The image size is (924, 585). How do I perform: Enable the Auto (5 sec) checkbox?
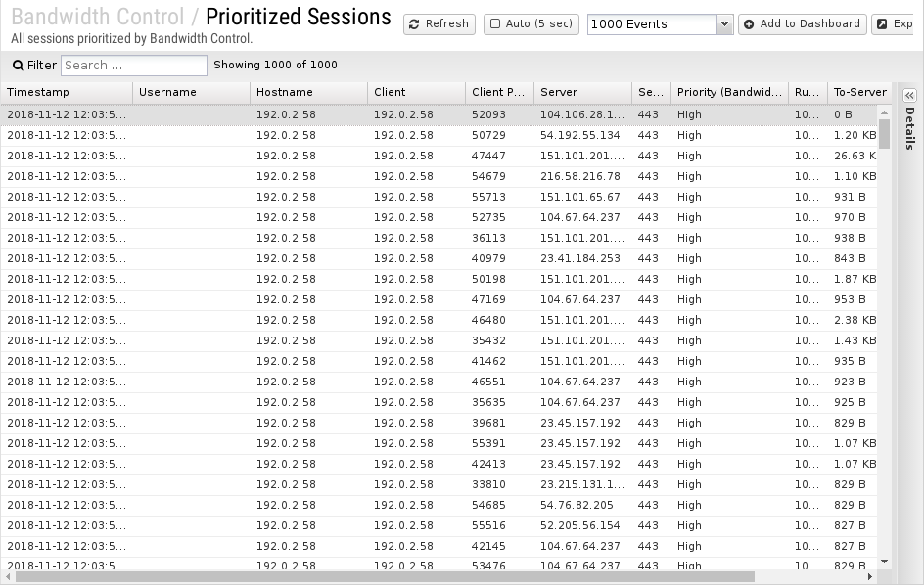[495, 23]
